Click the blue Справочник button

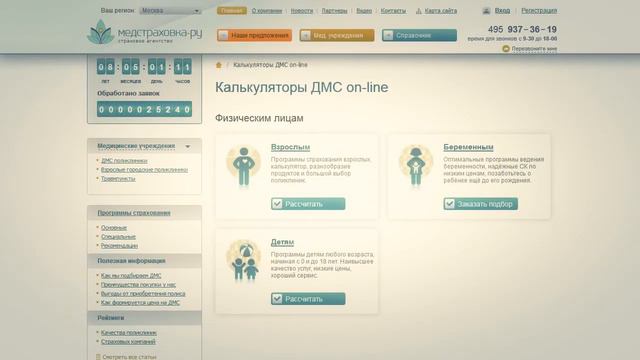419,36
